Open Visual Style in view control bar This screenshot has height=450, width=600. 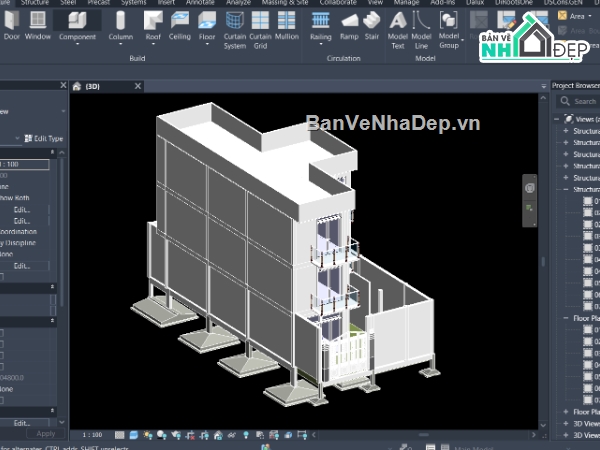pyautogui.click(x=134, y=435)
